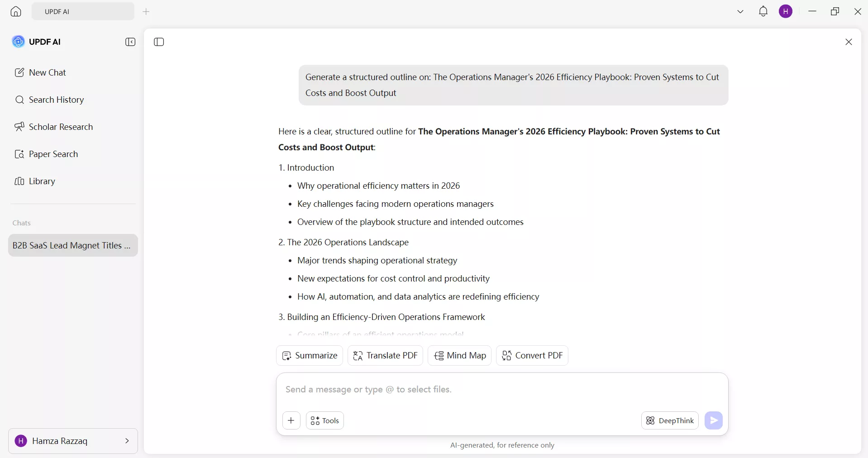Enable DeepThink mode
This screenshot has height=458, width=868.
click(x=670, y=420)
